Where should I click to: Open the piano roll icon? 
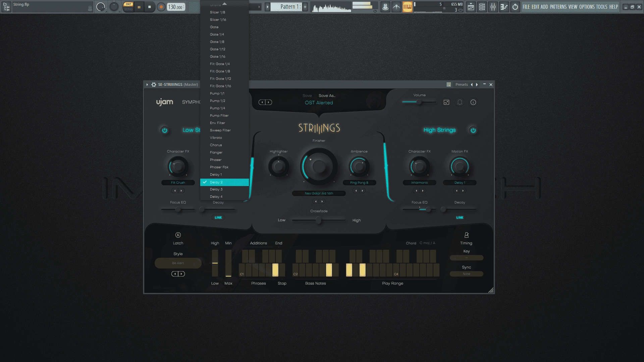coord(504,7)
